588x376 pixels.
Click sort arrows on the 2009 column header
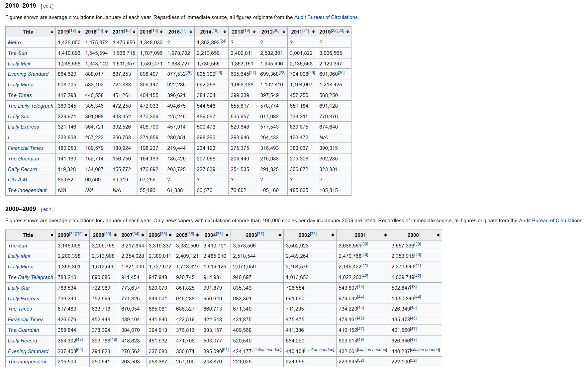pyautogui.click(x=86, y=235)
